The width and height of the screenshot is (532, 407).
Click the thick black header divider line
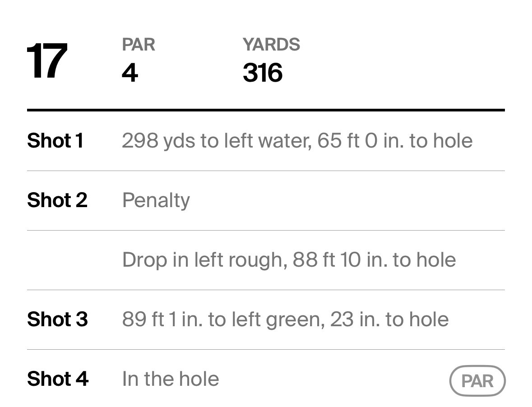tap(266, 110)
